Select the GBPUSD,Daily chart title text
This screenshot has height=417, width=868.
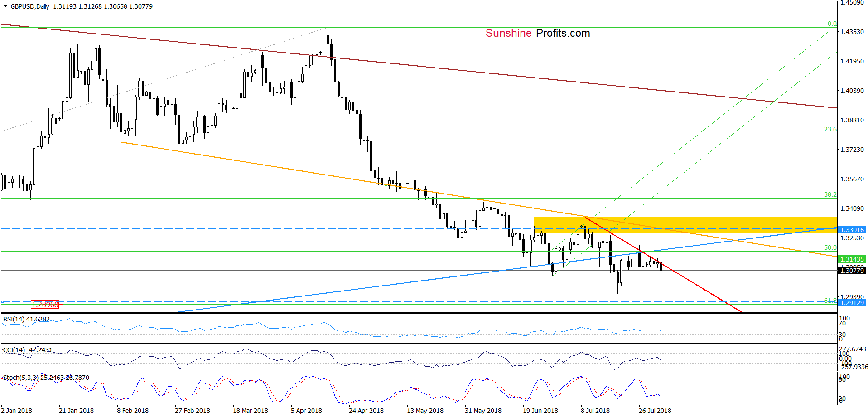[30, 6]
